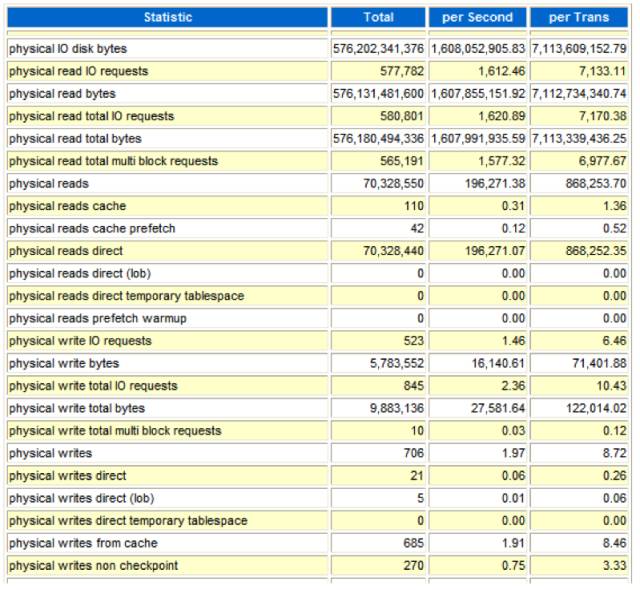The image size is (640, 590).
Task: Select 'physical write total multi block requests'
Action: (115, 430)
